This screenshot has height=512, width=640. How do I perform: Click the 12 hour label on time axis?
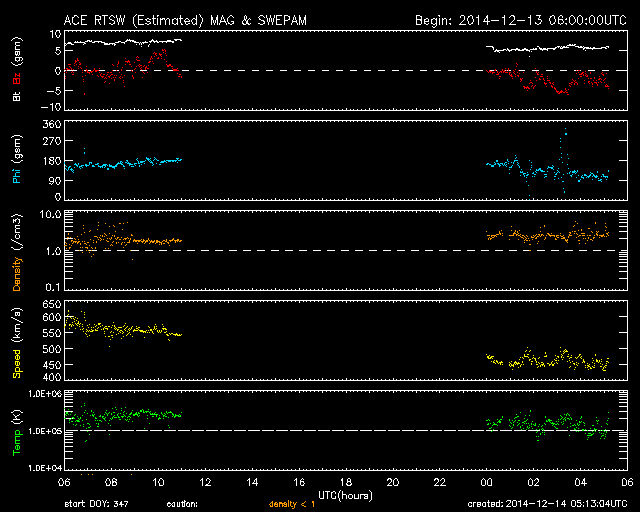[x=205, y=482]
